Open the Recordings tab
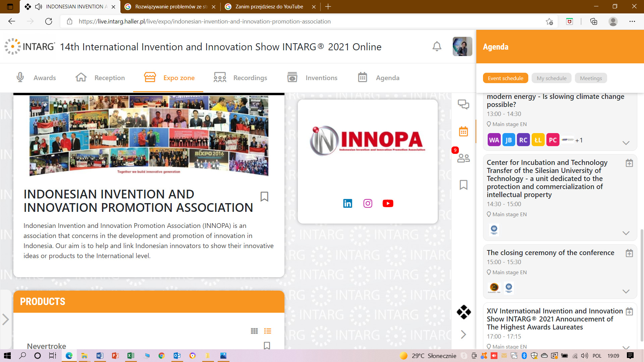 (x=240, y=78)
